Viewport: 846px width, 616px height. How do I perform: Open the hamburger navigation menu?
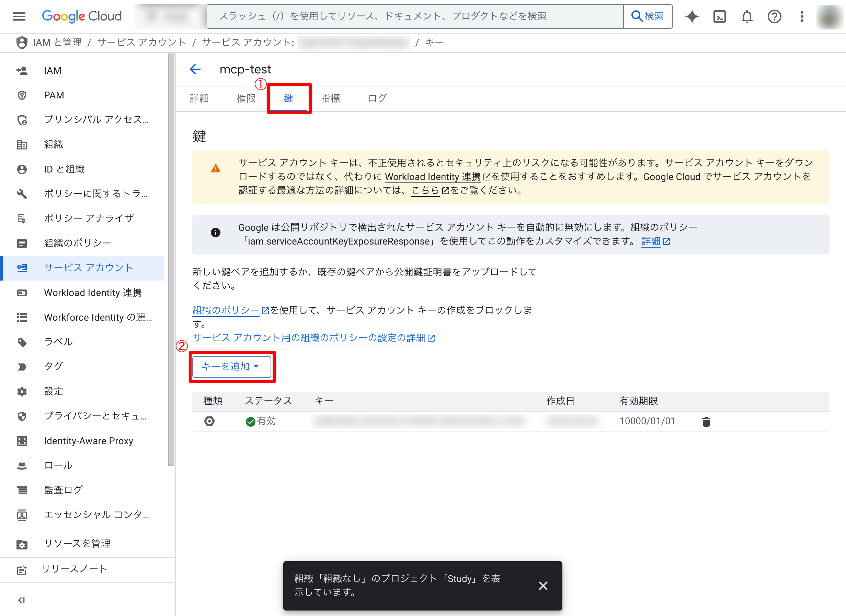19,16
